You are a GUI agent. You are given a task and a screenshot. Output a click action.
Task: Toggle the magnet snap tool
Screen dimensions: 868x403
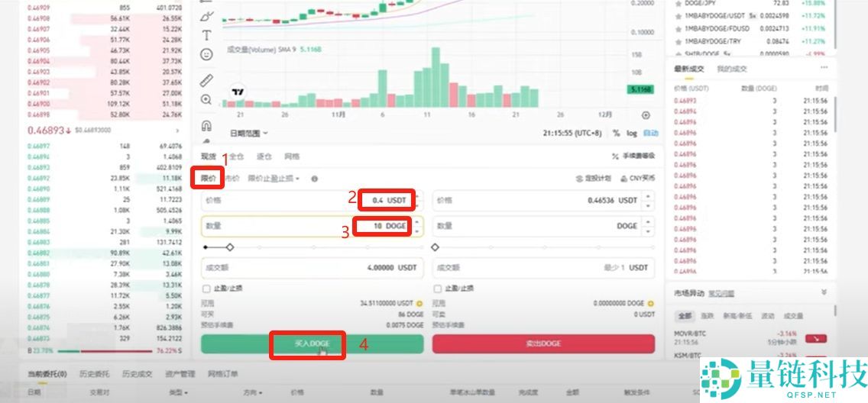pos(206,125)
